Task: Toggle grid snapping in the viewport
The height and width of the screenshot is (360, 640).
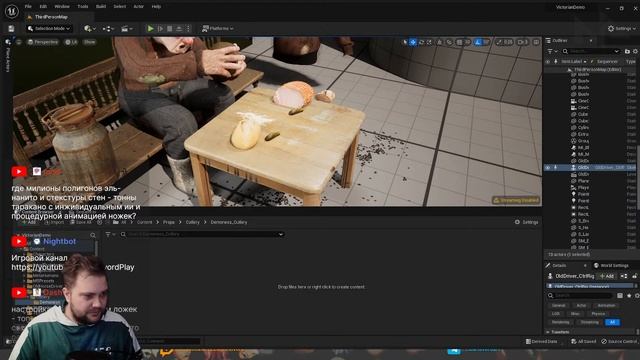Action: (x=460, y=42)
